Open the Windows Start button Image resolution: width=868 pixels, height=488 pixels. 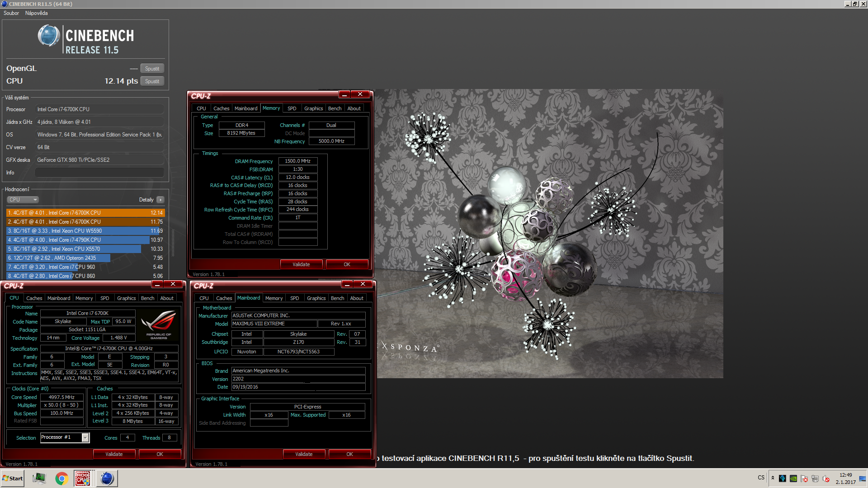[13, 478]
